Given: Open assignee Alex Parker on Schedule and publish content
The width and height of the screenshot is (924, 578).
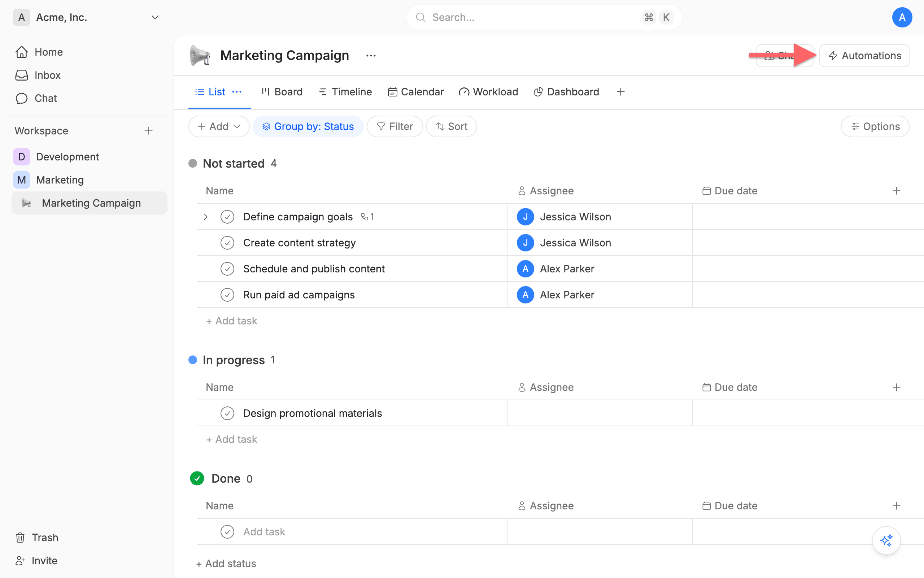Looking at the screenshot, I should click(555, 269).
